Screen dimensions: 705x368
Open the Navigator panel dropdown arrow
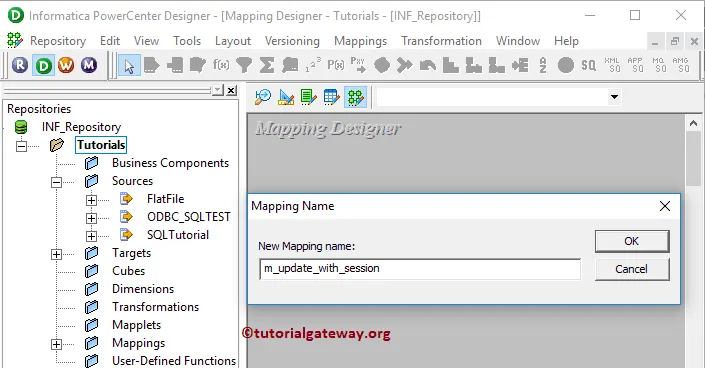[218, 90]
